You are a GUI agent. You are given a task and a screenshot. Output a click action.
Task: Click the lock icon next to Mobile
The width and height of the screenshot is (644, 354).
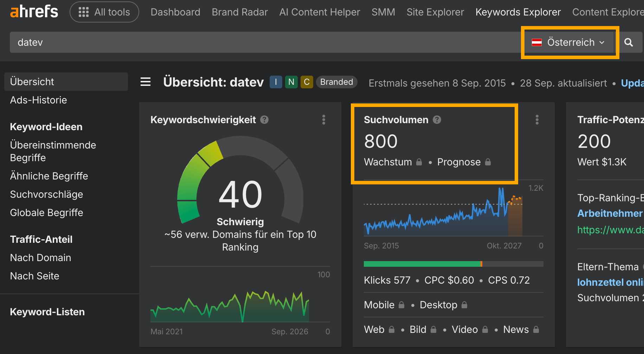pos(401,305)
